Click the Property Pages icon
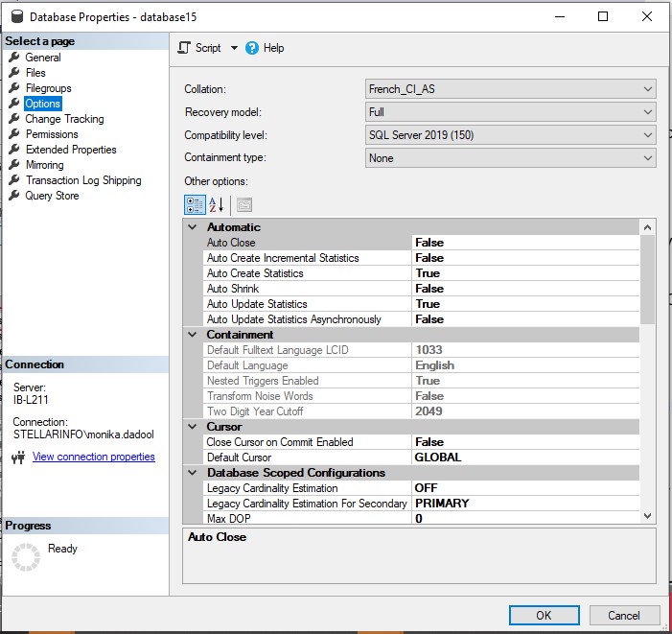 pos(243,204)
